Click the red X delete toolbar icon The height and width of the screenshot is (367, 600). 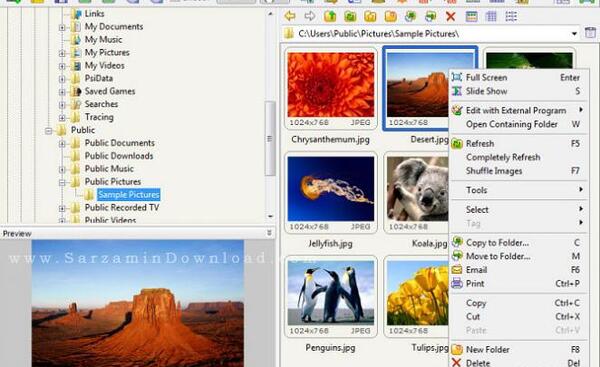pyautogui.click(x=451, y=16)
